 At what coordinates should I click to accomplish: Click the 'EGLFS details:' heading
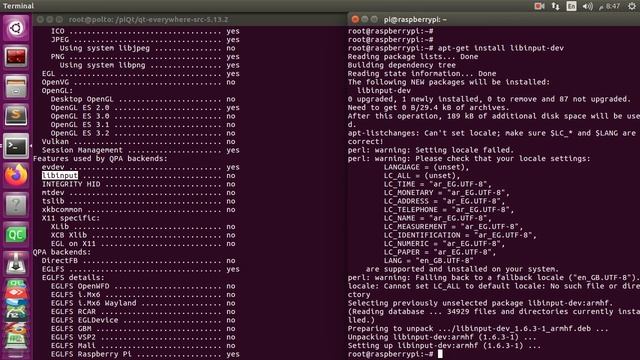pos(73,278)
